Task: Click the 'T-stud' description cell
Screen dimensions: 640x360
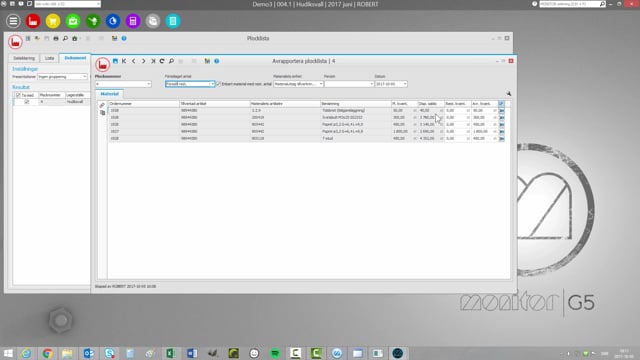Action: pos(356,138)
